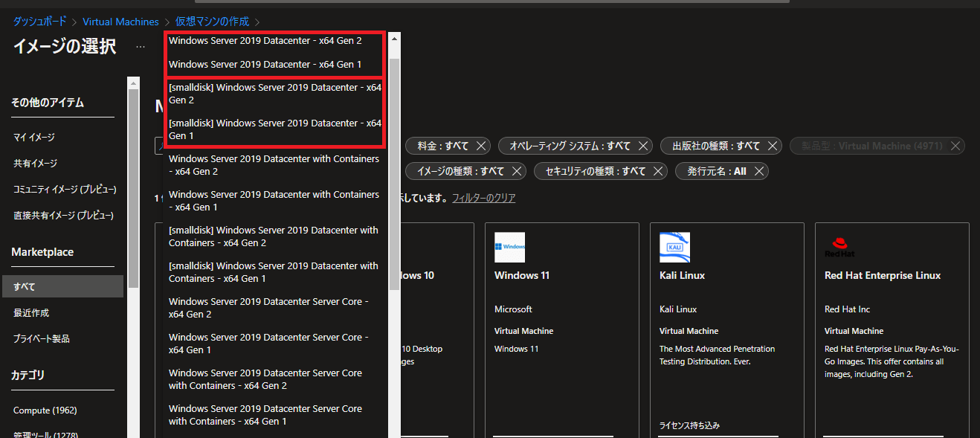Choose 'Datacenter Server Core - x64 Gen 2' option

tap(276, 308)
